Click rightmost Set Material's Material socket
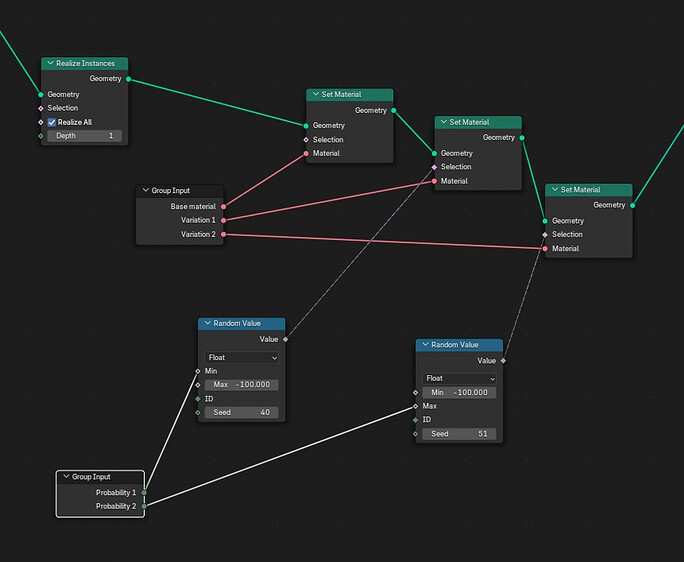 (545, 249)
